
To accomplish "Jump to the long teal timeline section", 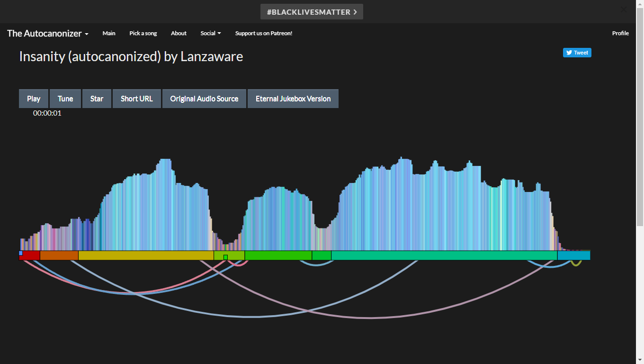I will (444, 255).
